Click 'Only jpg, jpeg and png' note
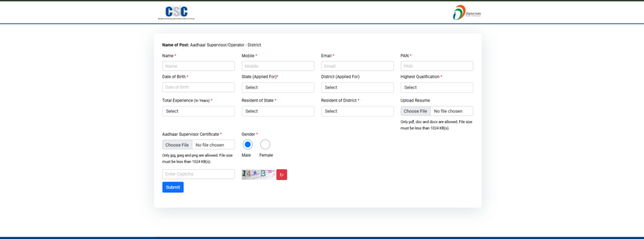Viewport: 644px width, 239px height. click(197, 158)
